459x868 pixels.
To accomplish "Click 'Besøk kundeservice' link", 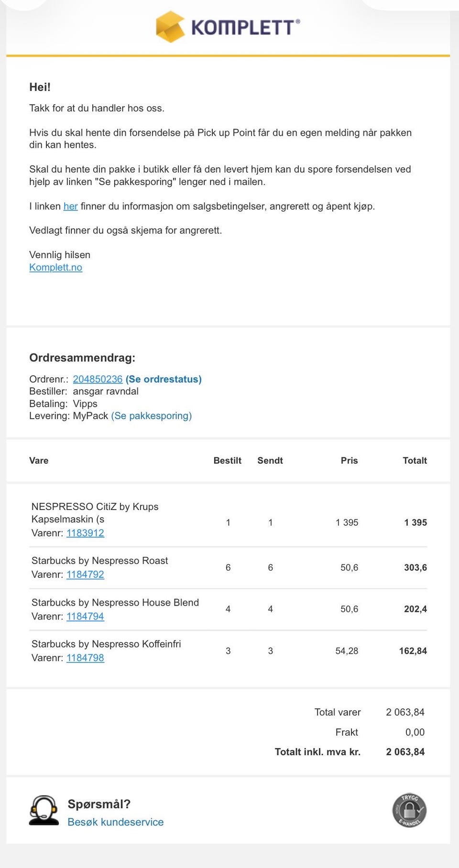I will (x=115, y=822).
